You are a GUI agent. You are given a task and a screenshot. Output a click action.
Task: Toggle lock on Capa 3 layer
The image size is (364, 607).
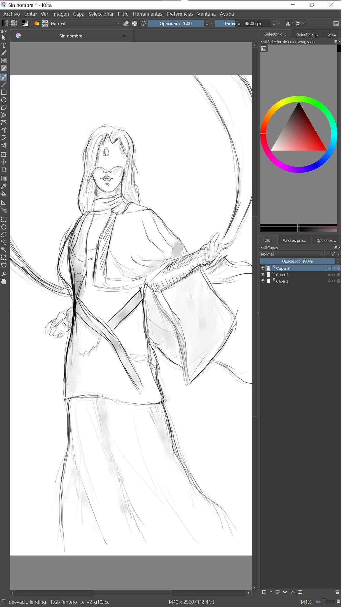pyautogui.click(x=329, y=268)
